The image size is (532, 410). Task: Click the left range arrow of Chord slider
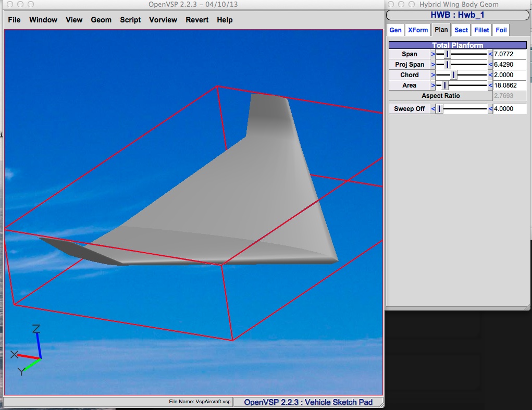(433, 75)
